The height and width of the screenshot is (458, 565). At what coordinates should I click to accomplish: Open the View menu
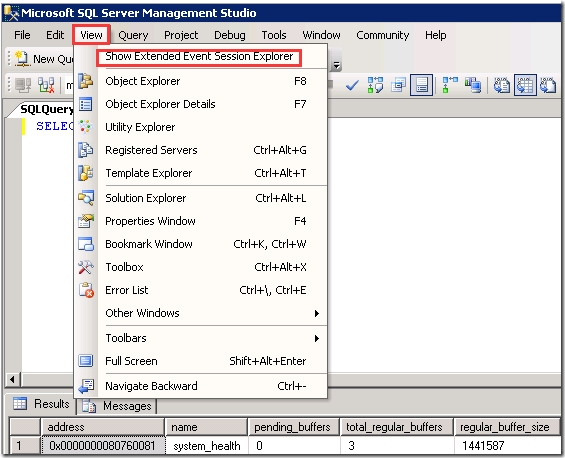91,35
